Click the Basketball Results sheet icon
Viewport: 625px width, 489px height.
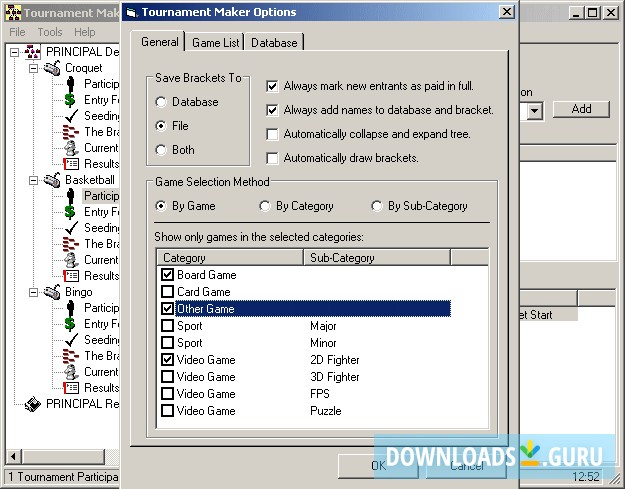71,276
